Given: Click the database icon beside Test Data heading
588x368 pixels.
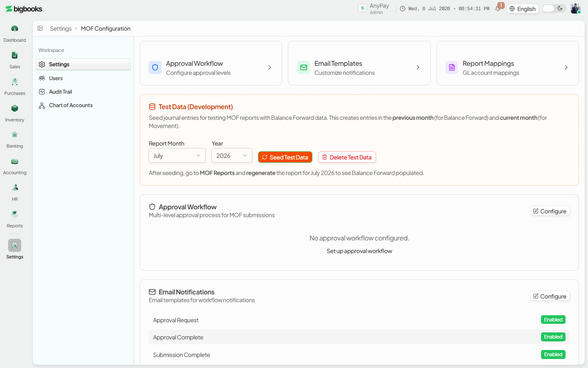Looking at the screenshot, I should pos(152,107).
